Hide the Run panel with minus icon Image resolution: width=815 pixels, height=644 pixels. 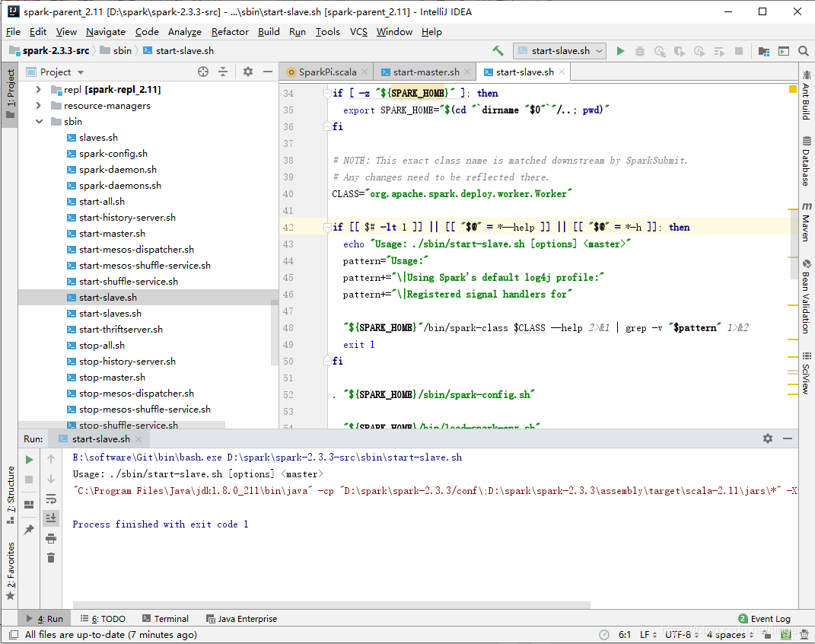coord(788,438)
